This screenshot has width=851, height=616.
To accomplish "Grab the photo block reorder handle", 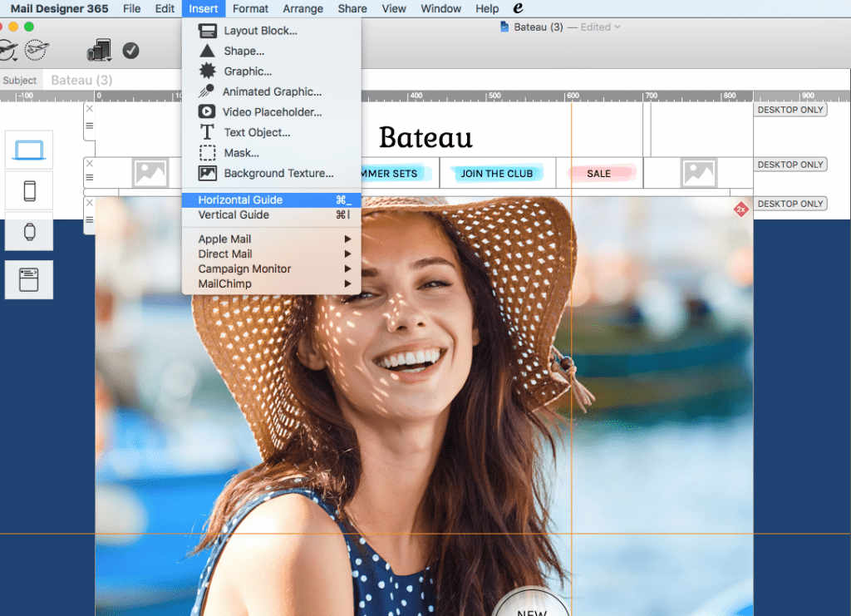I will click(x=90, y=219).
